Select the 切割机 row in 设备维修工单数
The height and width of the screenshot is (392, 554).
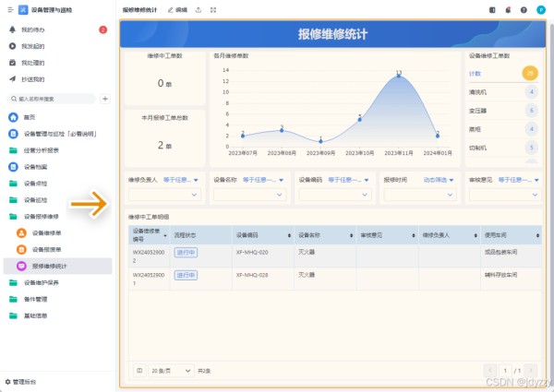coord(503,148)
